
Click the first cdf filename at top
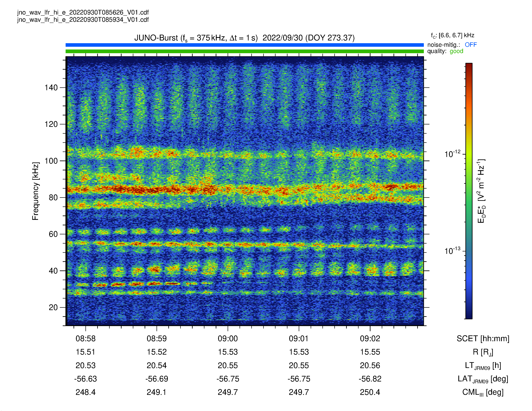tap(83, 12)
